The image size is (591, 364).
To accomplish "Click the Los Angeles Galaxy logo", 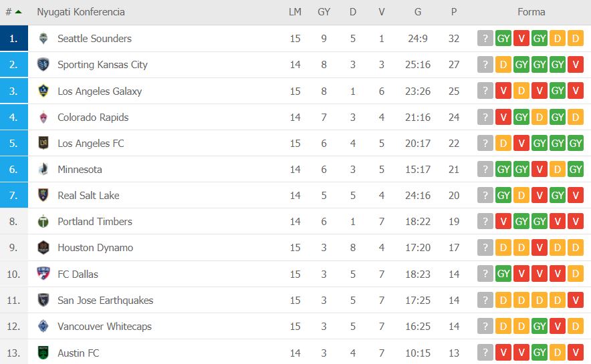I will point(43,91).
